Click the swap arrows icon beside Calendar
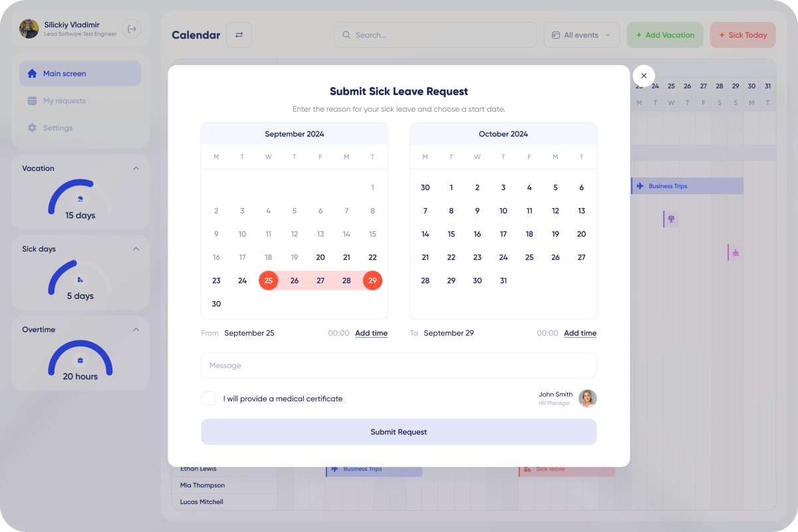The width and height of the screenshot is (798, 532). point(239,35)
